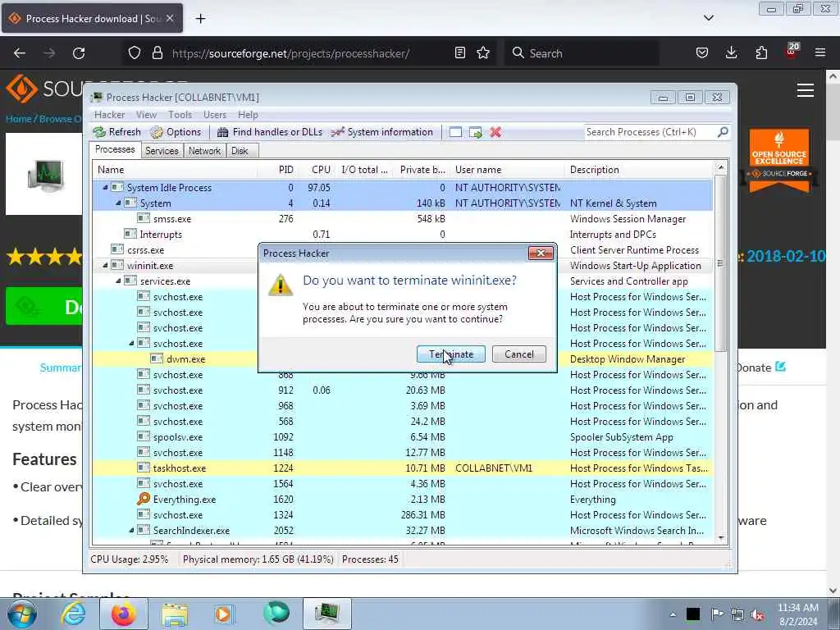Select the taskhost.exe process
The image size is (840, 630).
(x=402, y=468)
